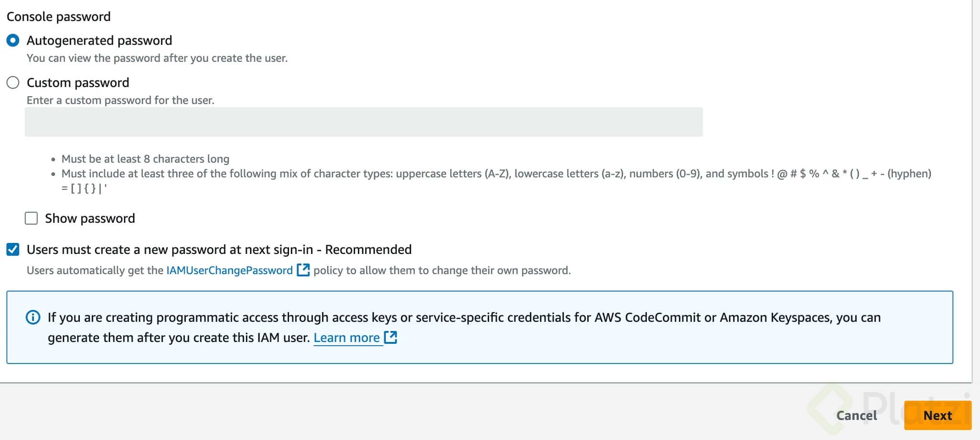Click the orange Next button
Image resolution: width=980 pixels, height=440 pixels.
click(937, 415)
